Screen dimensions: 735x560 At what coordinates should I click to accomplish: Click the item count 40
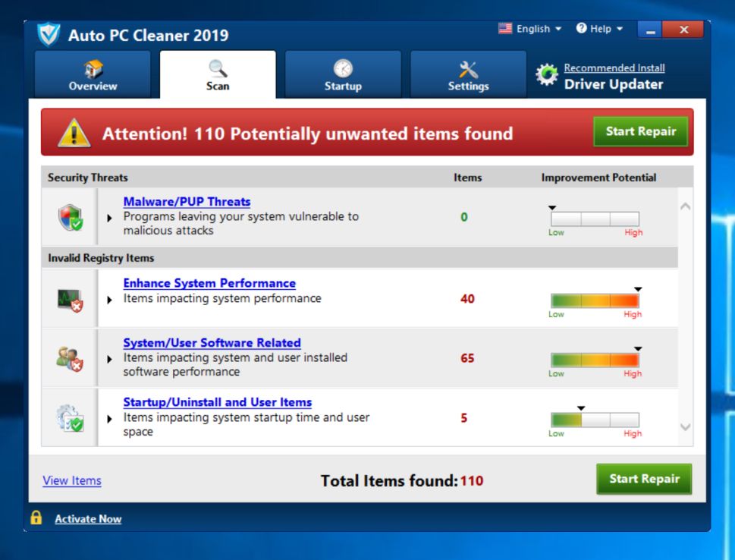coord(467,299)
